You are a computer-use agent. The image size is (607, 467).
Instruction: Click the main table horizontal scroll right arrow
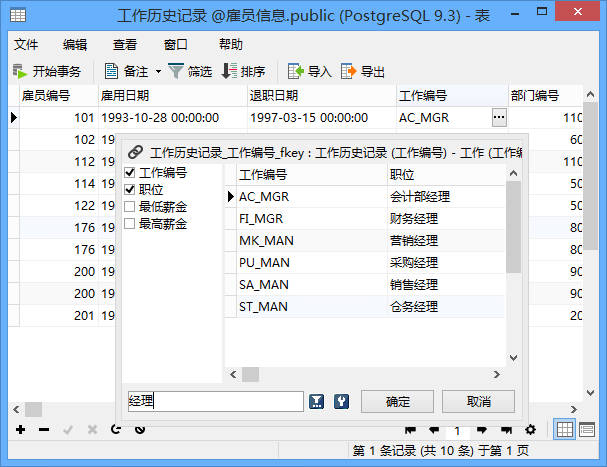click(x=574, y=409)
